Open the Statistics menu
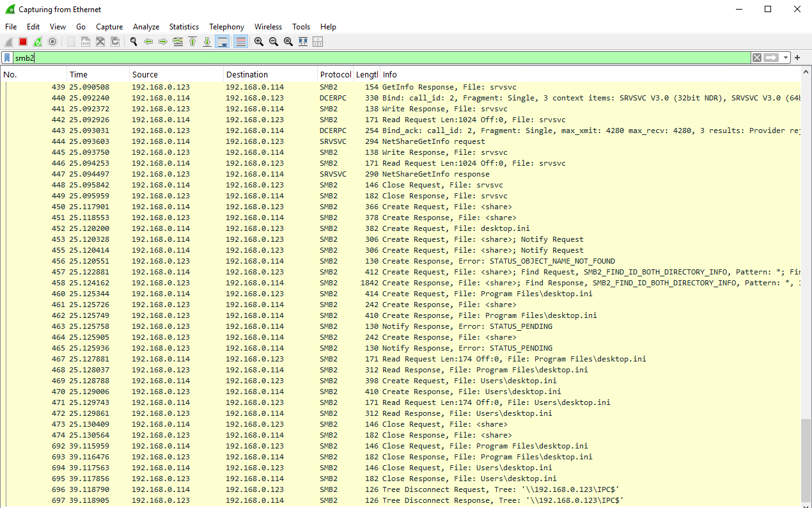This screenshot has width=812, height=508. click(183, 27)
